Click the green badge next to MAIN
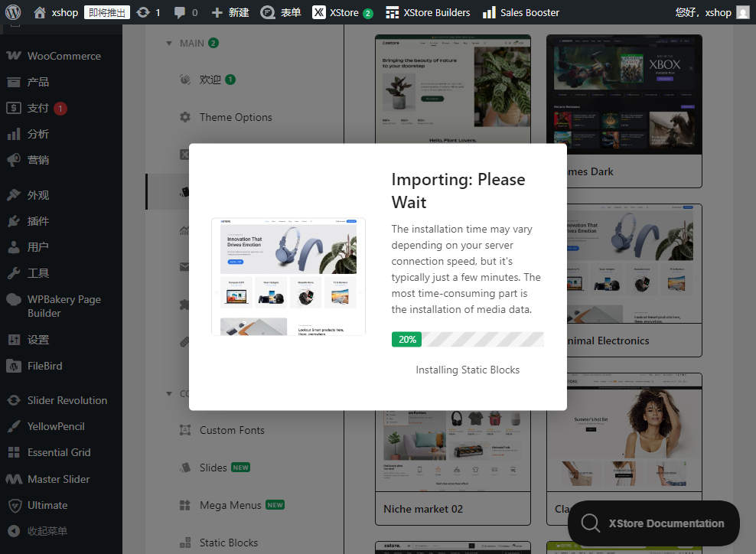Screen dimensions: 756x554 [x=213, y=43]
